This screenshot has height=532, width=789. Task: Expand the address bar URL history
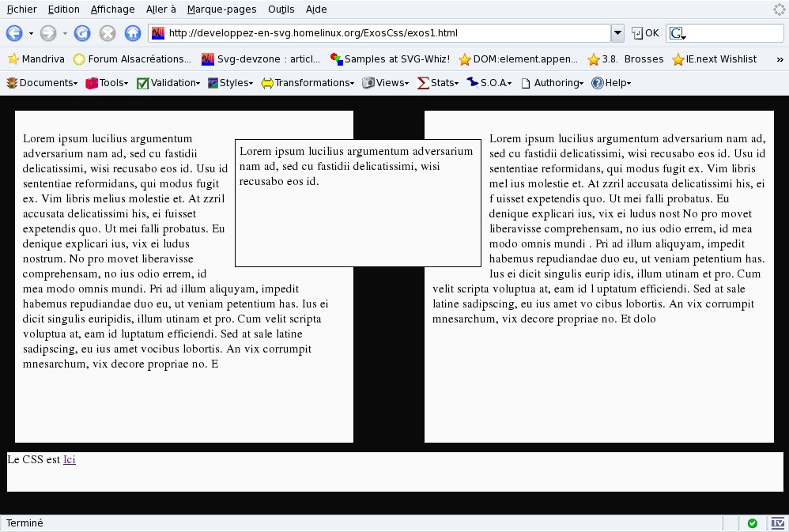pos(617,33)
